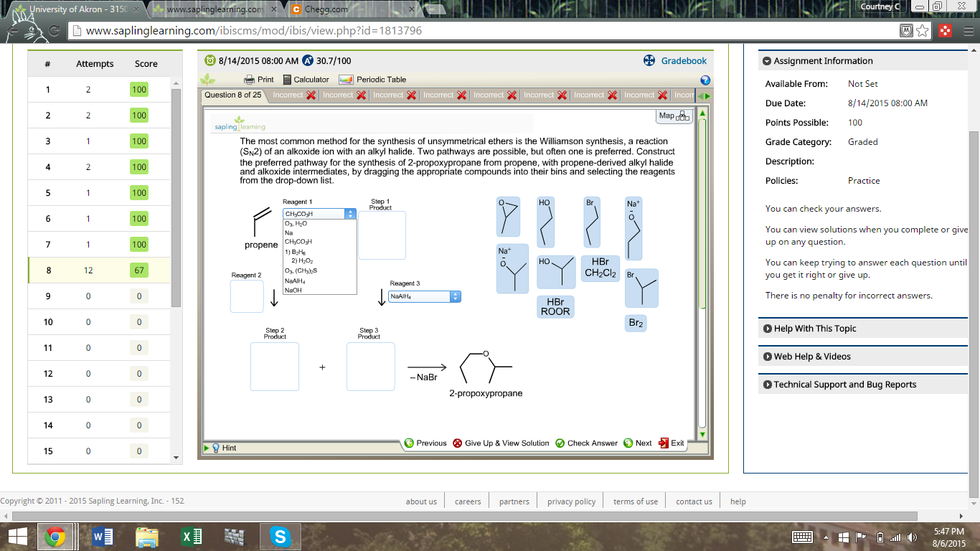
Task: Select the Question 8 of 25 tab
Action: coord(232,95)
